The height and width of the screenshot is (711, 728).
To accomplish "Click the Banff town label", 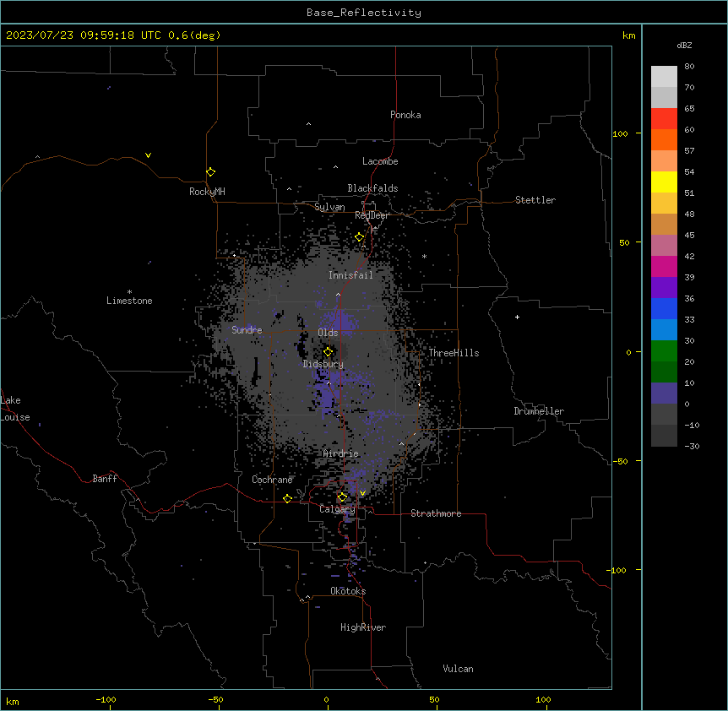I will (x=105, y=479).
